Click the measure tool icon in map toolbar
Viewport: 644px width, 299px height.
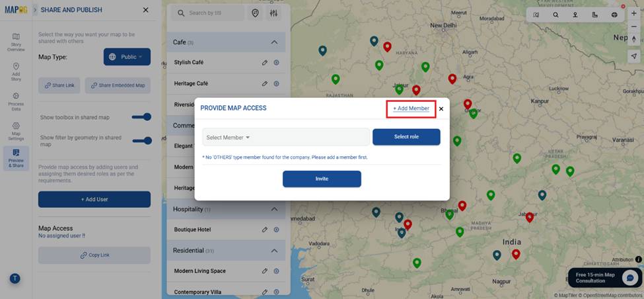[x=595, y=15]
